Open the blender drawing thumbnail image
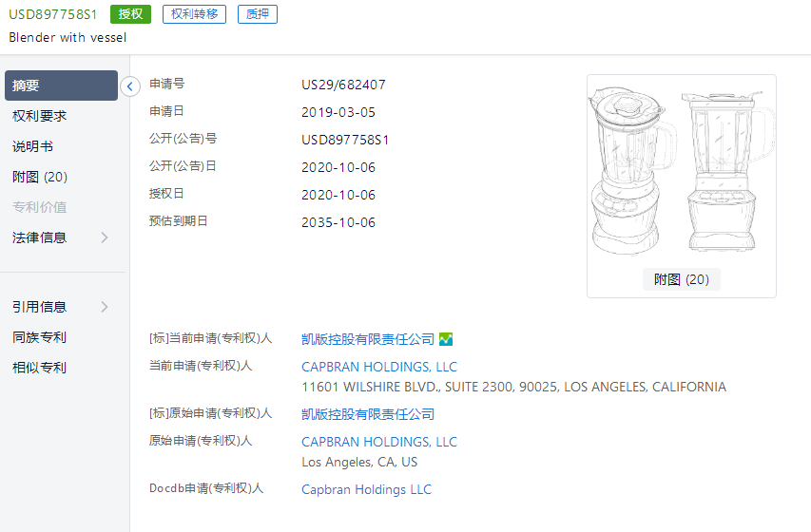Viewport: 811px width, 532px height. click(682, 172)
